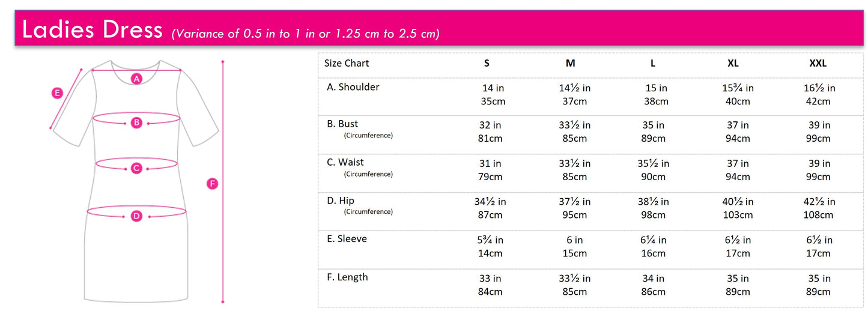Click the pink B bust marker
Screen dimensions: 868x311
coord(136,122)
